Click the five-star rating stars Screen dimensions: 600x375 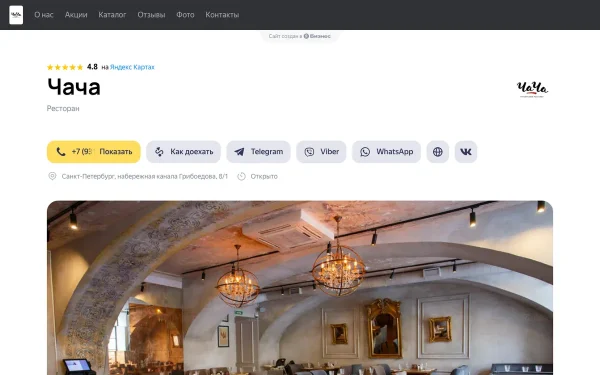tap(65, 67)
